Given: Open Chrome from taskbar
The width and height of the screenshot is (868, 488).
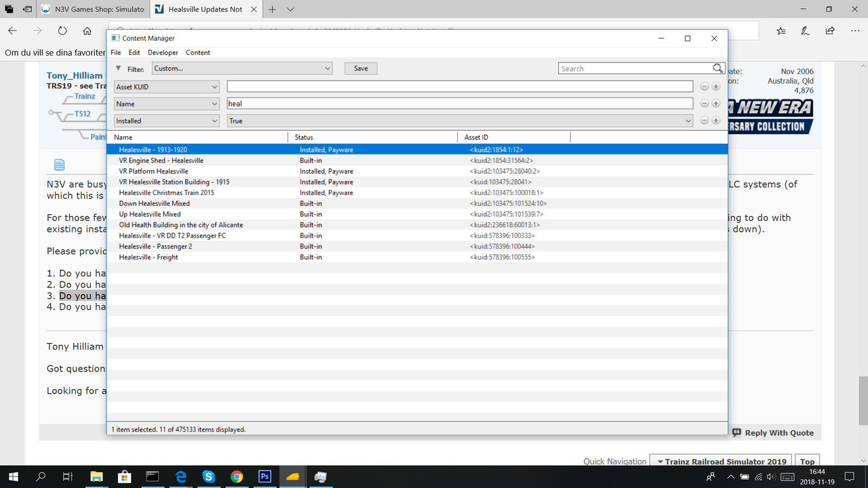Looking at the screenshot, I should pos(237,476).
